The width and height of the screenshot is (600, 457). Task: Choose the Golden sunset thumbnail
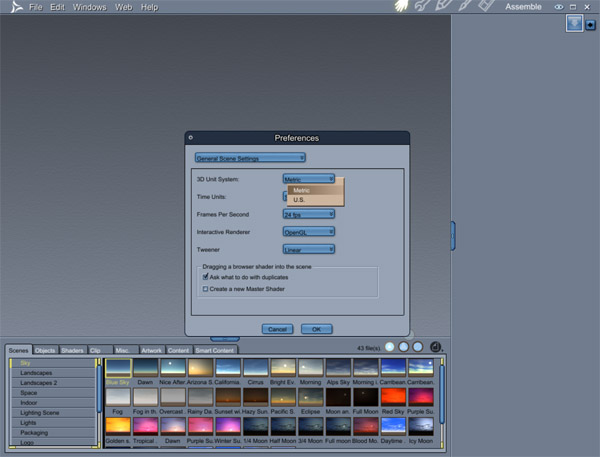pyautogui.click(x=118, y=426)
